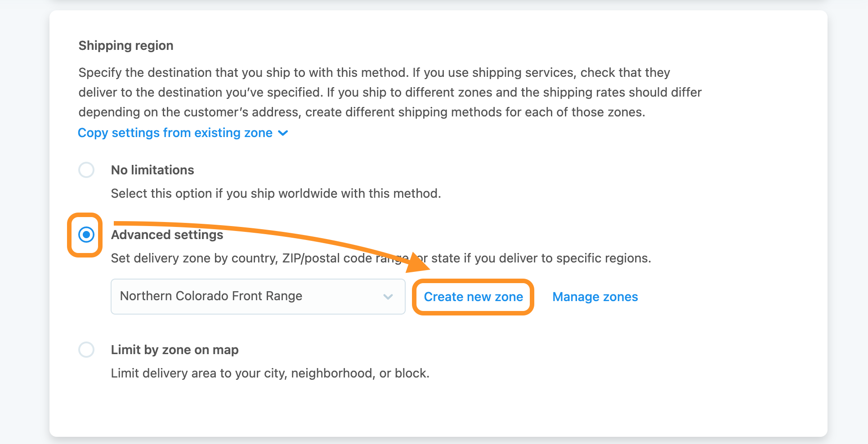Select the Advanced settings radio button
This screenshot has height=444, width=868.
[86, 235]
